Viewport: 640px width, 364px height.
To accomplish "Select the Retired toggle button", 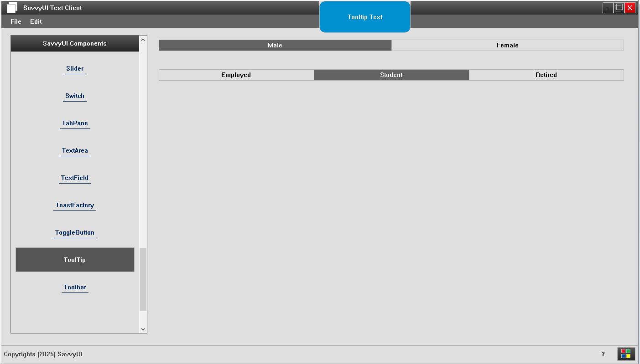I will tap(546, 75).
